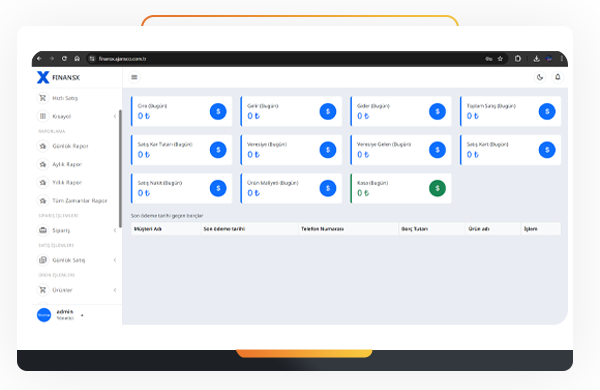Open the browser three-dot menu
The image size is (600, 390).
[x=561, y=59]
